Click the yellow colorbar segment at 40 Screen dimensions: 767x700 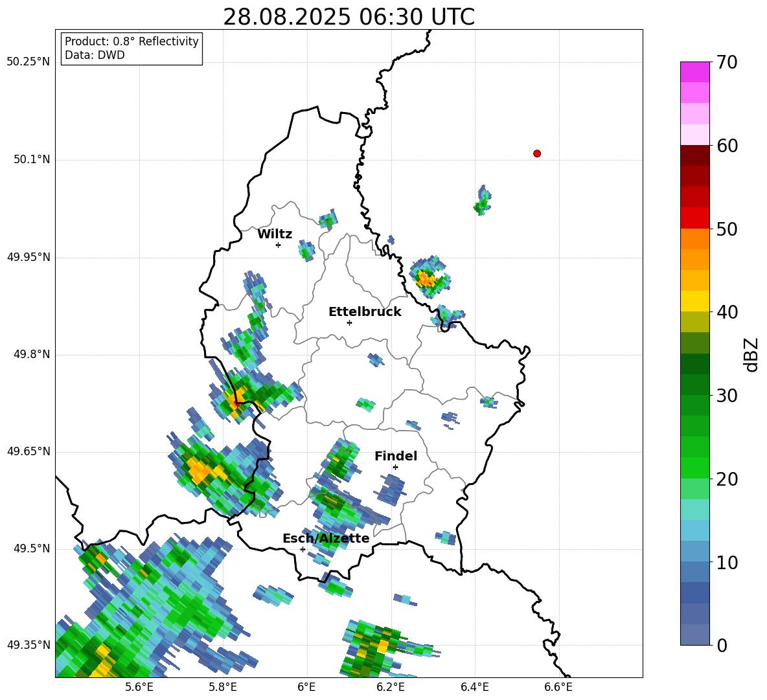(694, 301)
